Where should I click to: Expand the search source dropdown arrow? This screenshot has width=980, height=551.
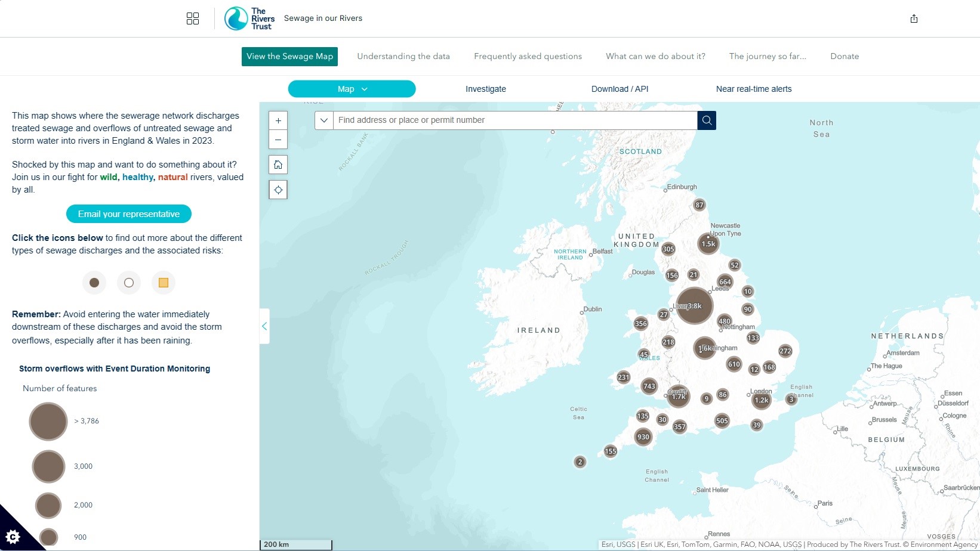coord(324,120)
